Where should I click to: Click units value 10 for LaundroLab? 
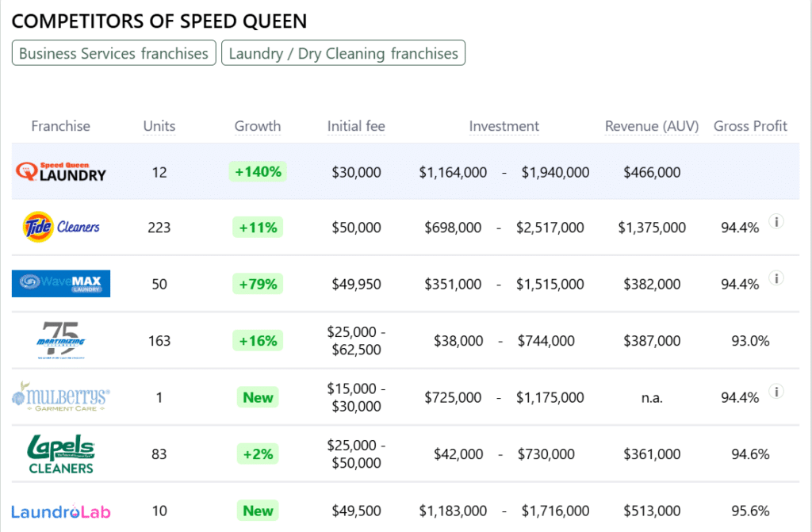[159, 511]
